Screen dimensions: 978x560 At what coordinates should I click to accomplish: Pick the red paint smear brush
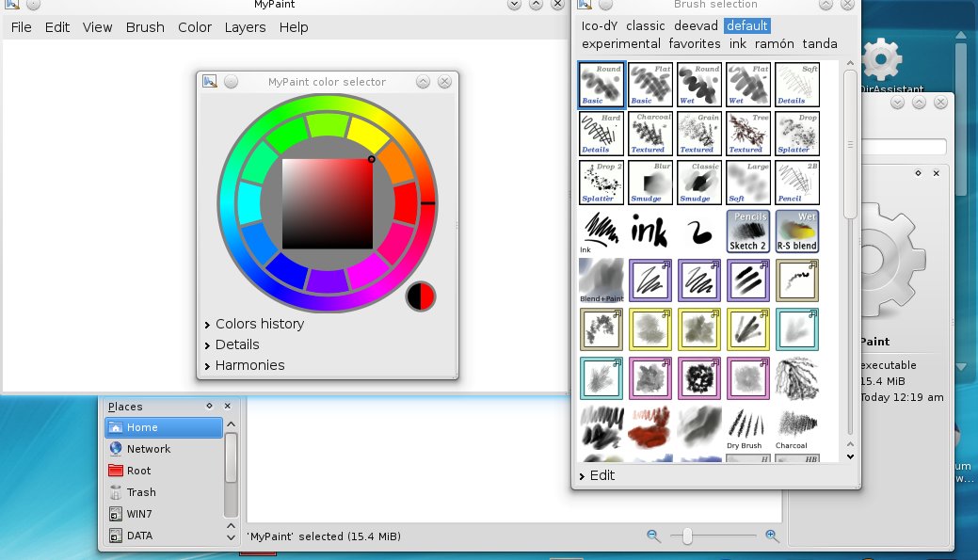click(x=649, y=428)
